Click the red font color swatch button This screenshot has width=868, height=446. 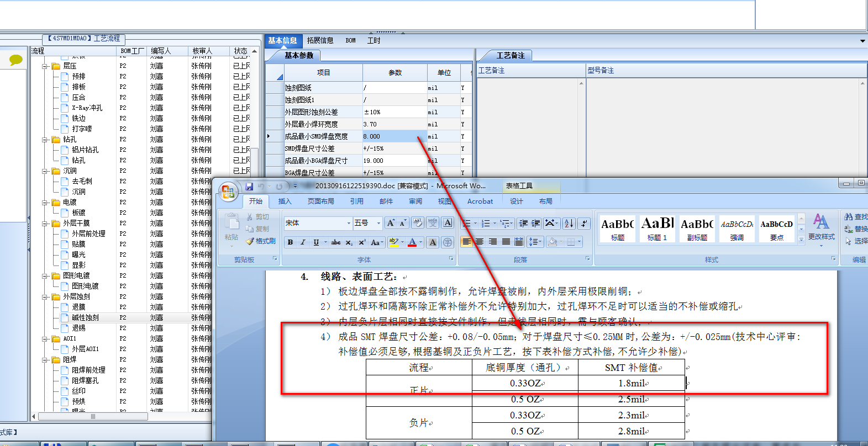point(412,242)
